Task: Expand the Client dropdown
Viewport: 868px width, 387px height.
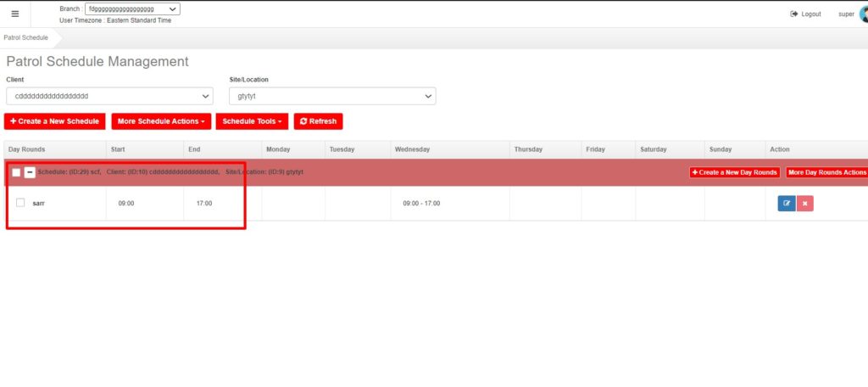Action: [x=109, y=96]
